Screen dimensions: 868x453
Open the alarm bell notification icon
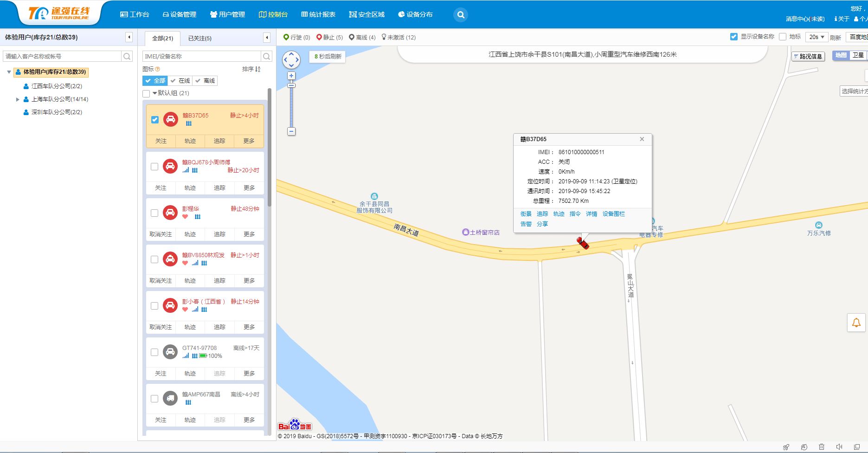[856, 323]
